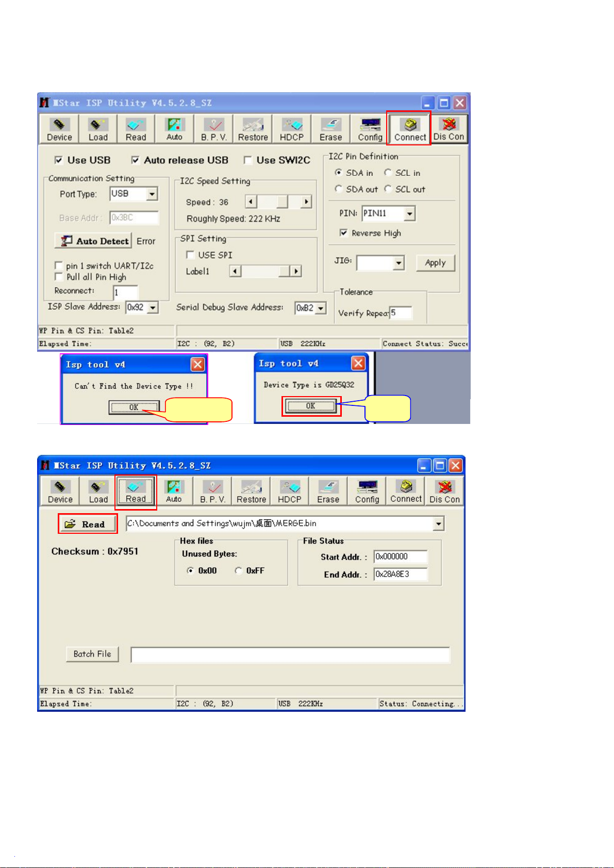
Task: Close the Can't Find Device Type dialog
Action: (x=197, y=365)
